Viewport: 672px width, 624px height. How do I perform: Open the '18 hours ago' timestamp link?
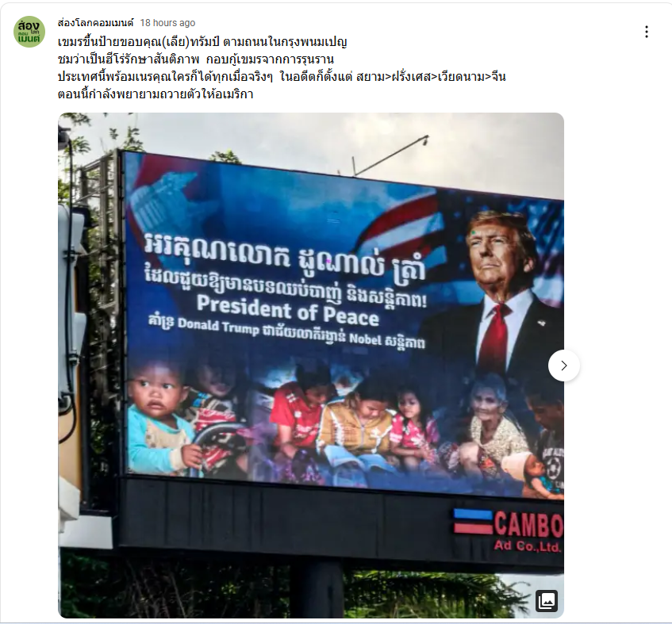pos(167,23)
